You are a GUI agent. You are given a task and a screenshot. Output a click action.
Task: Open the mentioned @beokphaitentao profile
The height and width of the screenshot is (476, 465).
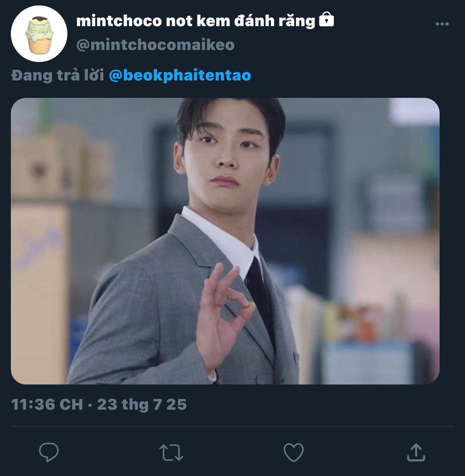tap(180, 75)
